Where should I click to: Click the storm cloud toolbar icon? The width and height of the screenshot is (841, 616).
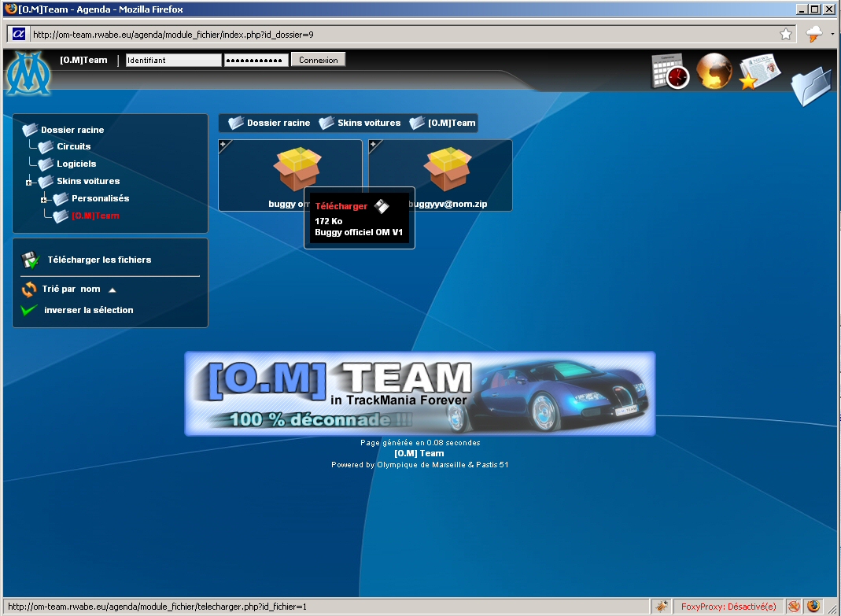(x=813, y=34)
